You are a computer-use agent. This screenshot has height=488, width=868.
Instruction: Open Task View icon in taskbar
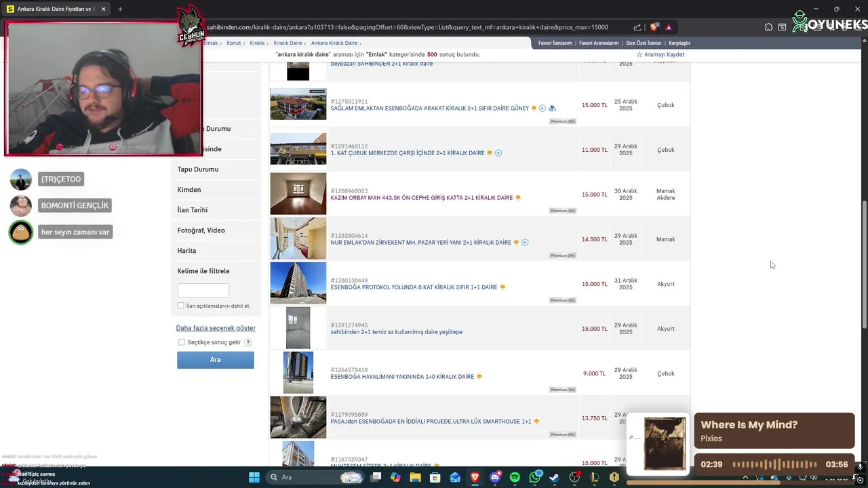pos(376,477)
